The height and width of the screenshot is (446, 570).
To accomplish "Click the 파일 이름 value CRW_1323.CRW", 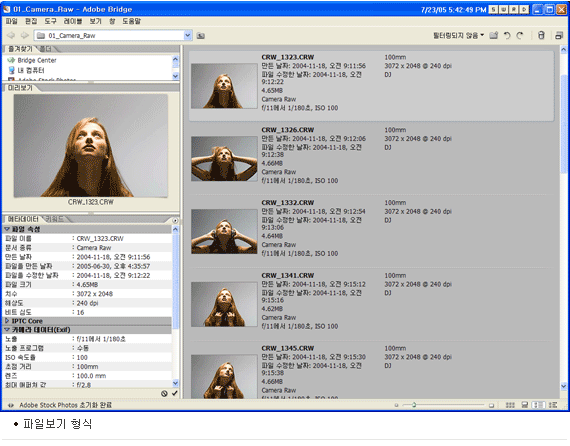I will tap(100, 238).
